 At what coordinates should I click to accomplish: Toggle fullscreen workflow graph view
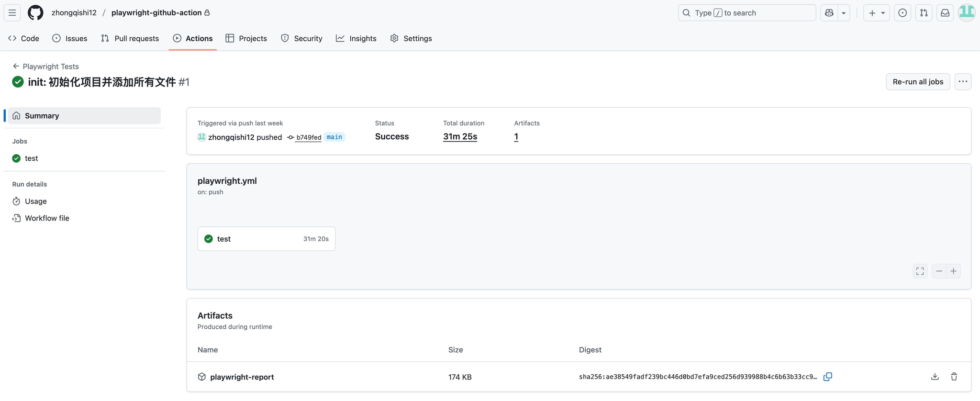[x=920, y=271]
